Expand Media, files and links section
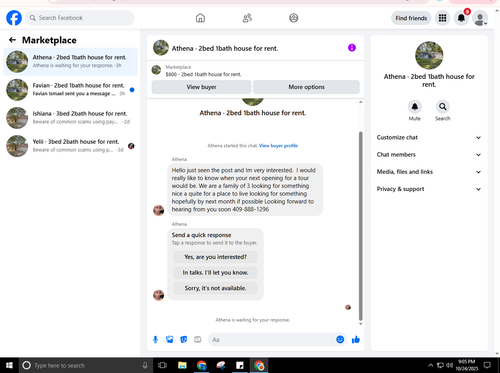This screenshot has width=500, height=373. click(429, 172)
